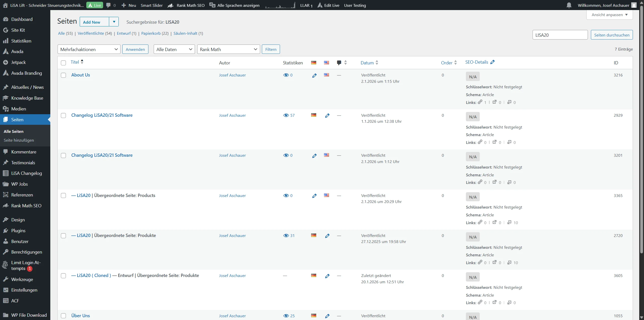Click Neu in the admin toolbar
This screenshot has height=320, width=644.
[129, 5]
